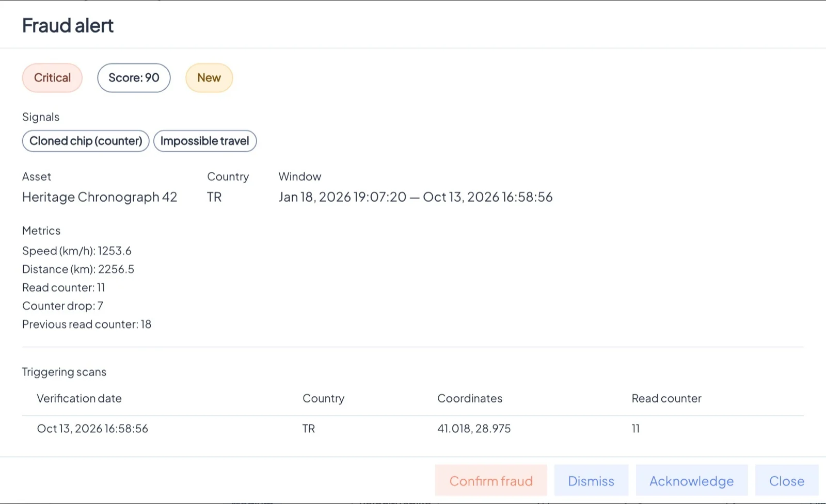The width and height of the screenshot is (826, 504).
Task: Click the Speed (km/h): 1253.6 metric
Action: point(77,251)
